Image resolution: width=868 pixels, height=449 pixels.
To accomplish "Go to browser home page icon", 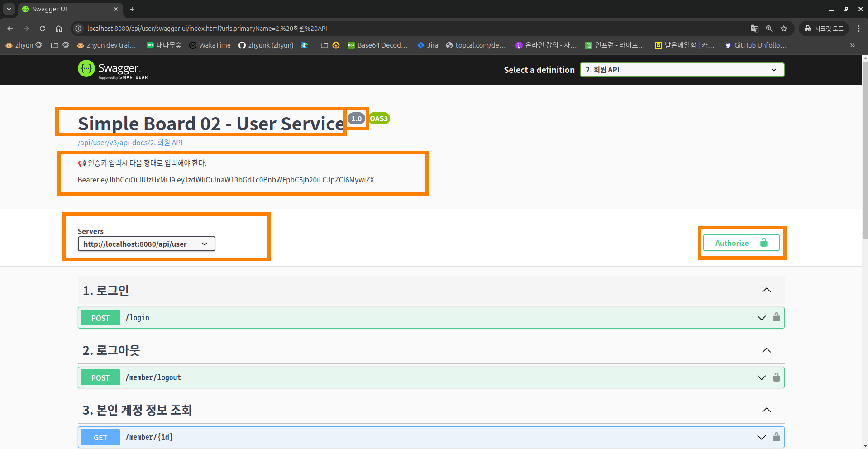I will coord(59,29).
